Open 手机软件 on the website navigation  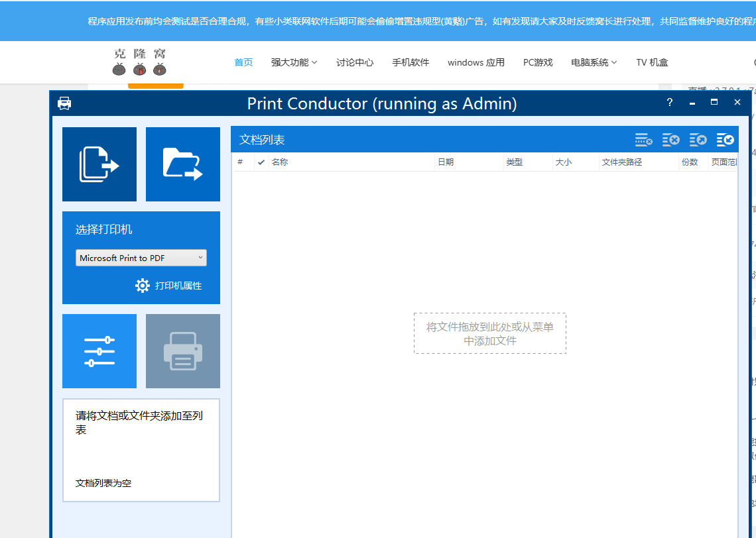click(410, 63)
